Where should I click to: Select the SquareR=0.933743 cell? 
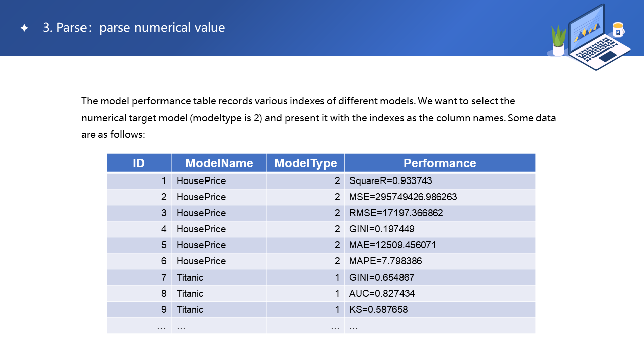[x=390, y=180]
